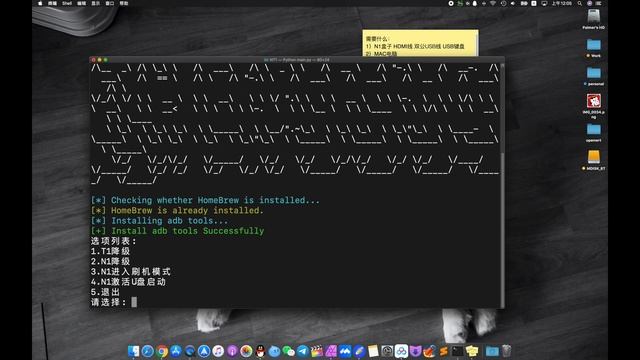Launch QQ penguin icon in Dock
This screenshot has width=640, height=360.
pos(260,351)
